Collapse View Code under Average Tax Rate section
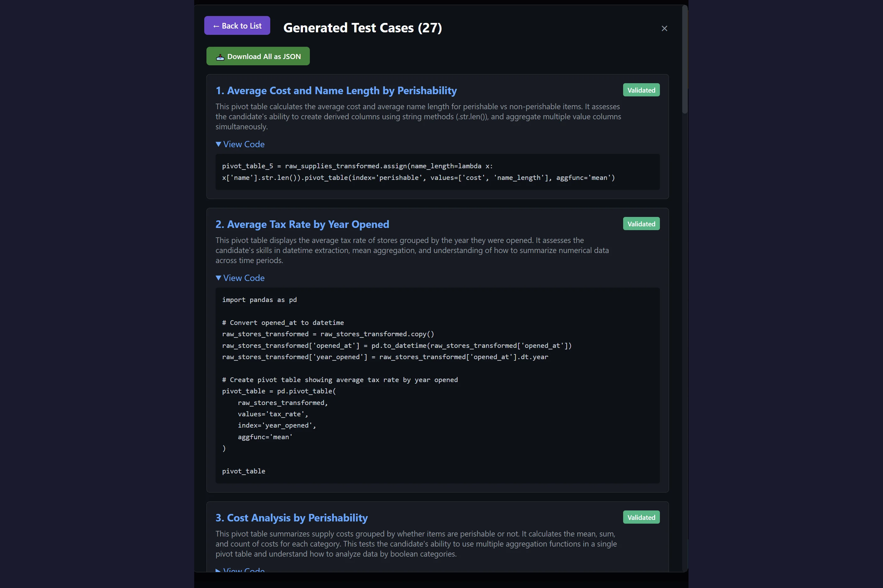This screenshot has height=588, width=883. coord(240,278)
